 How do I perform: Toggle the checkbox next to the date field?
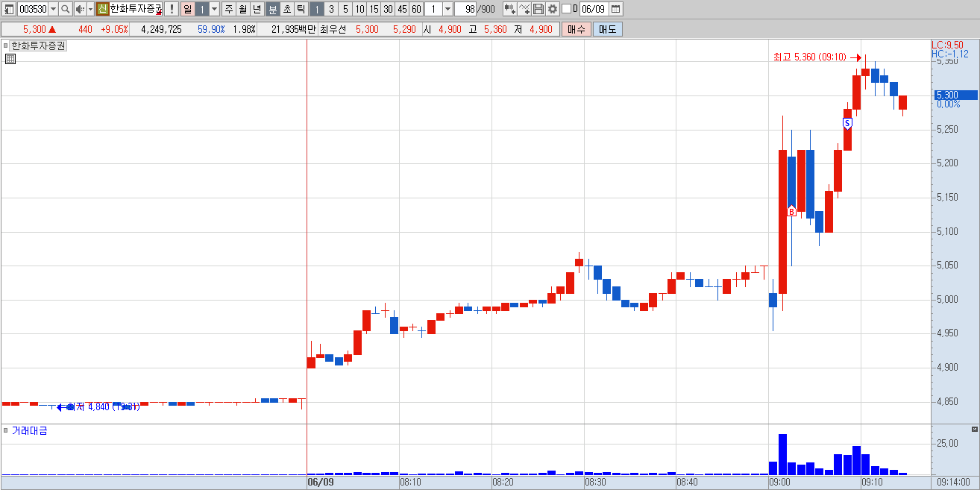(566, 9)
